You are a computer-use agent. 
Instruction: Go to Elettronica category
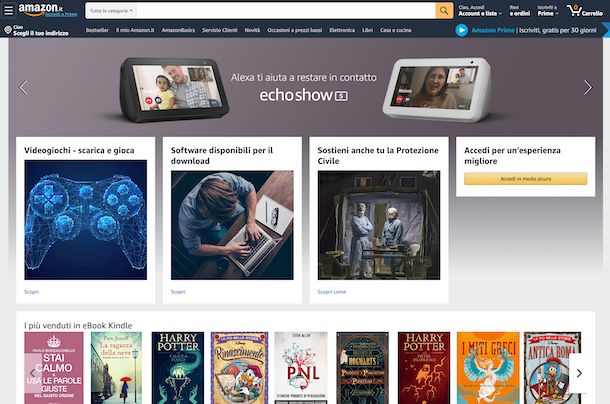[x=342, y=30]
